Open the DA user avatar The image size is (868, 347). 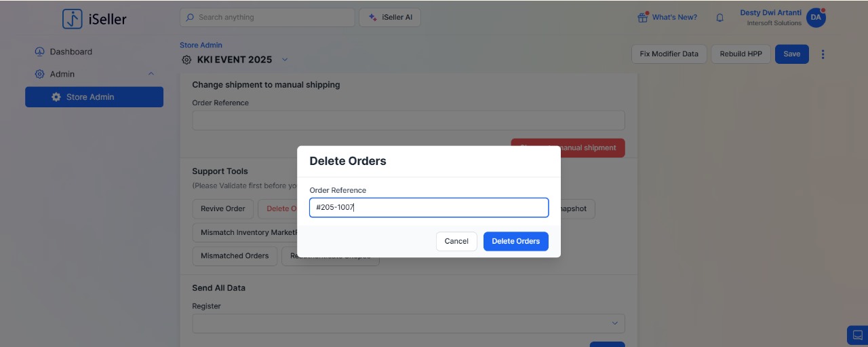pyautogui.click(x=816, y=18)
